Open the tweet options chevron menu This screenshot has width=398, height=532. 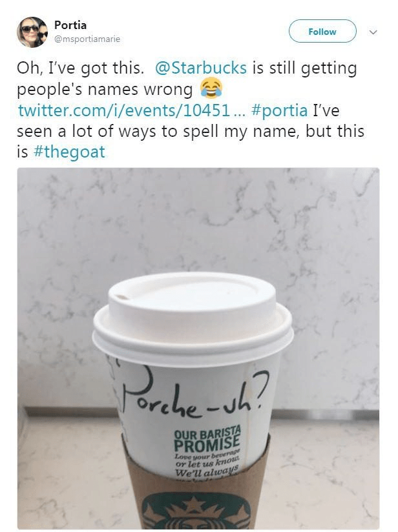[x=373, y=32]
